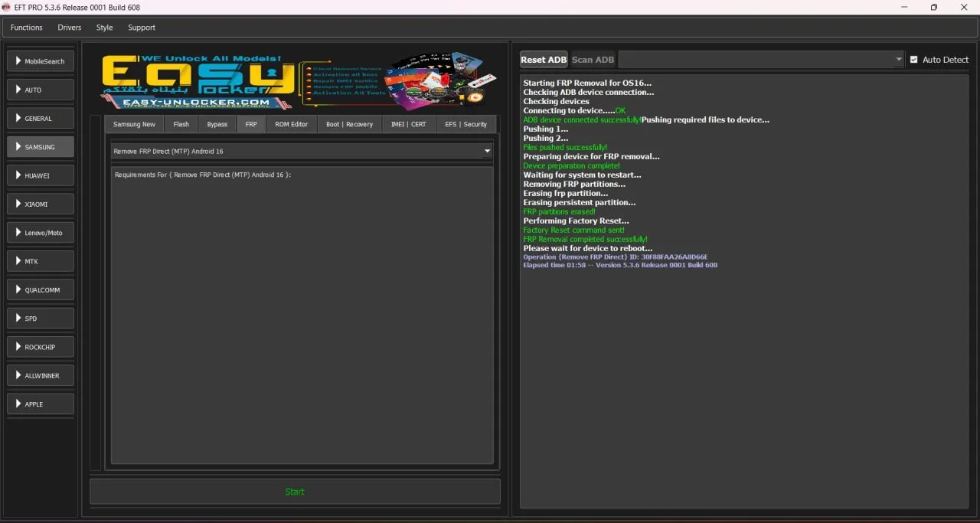The image size is (980, 523).
Task: Open the Drivers menu
Action: [x=69, y=28]
